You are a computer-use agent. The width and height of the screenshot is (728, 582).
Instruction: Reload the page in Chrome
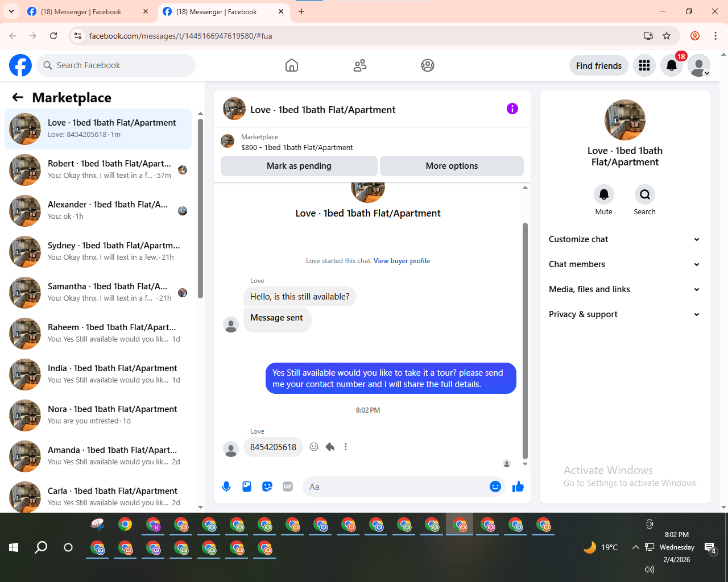click(x=53, y=36)
